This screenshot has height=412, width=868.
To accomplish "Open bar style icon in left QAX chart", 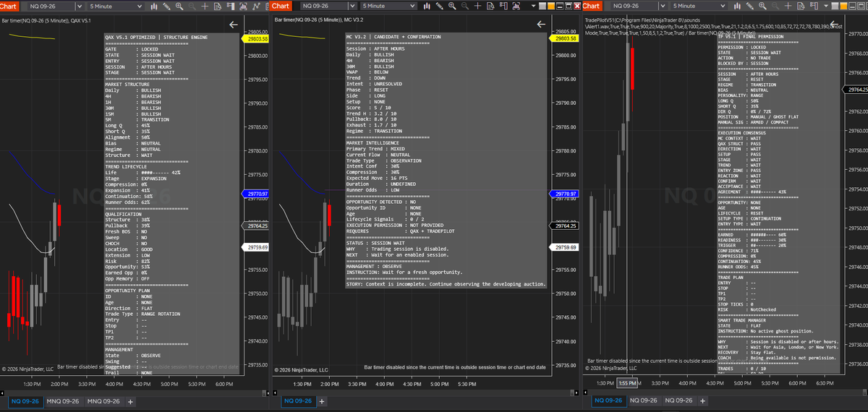I will tap(154, 7).
